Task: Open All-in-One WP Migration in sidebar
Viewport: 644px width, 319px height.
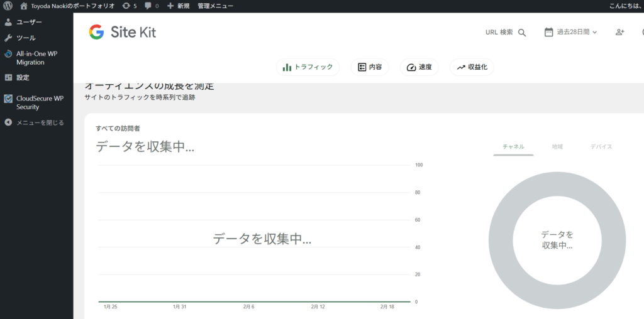Action: coord(36,58)
